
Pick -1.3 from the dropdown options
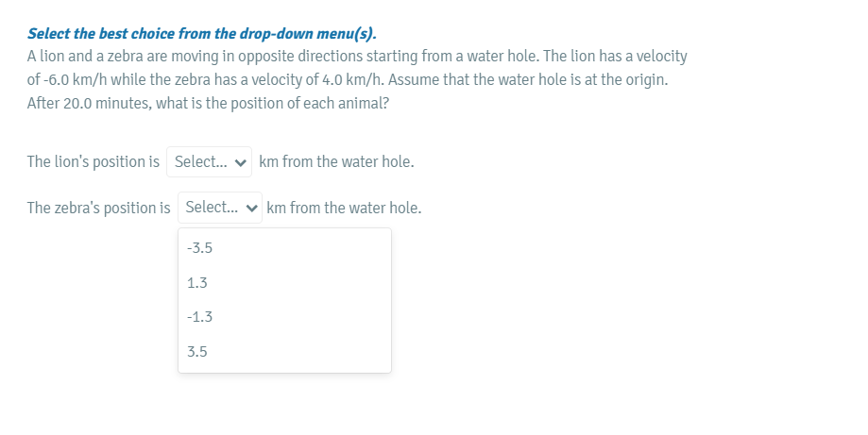click(200, 317)
